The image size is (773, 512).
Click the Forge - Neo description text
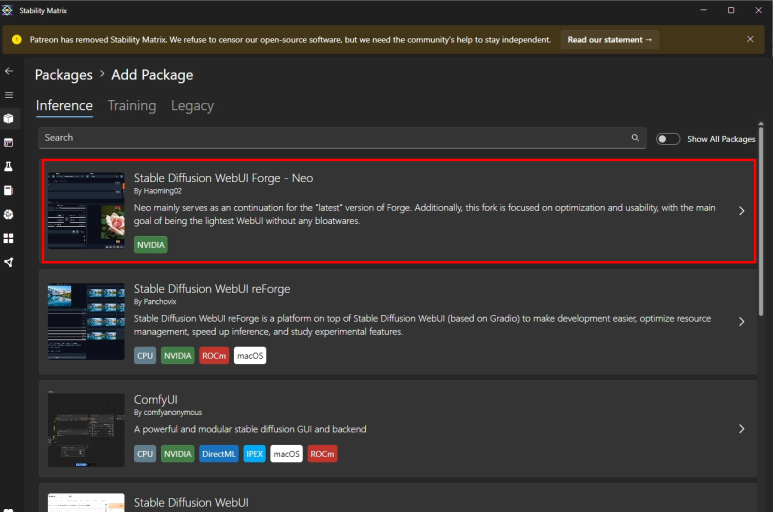click(424, 214)
